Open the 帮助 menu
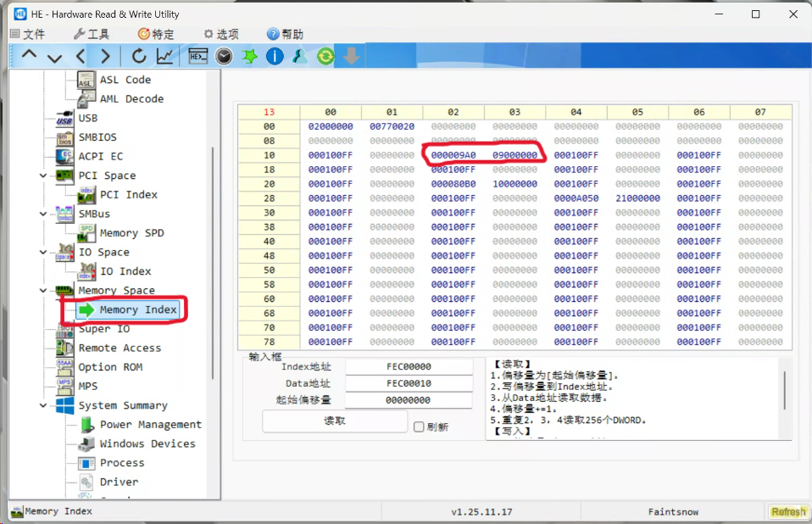 (x=285, y=34)
